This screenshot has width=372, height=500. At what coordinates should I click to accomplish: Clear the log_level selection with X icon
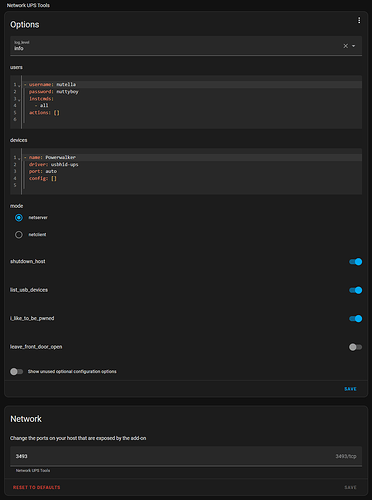(x=346, y=46)
